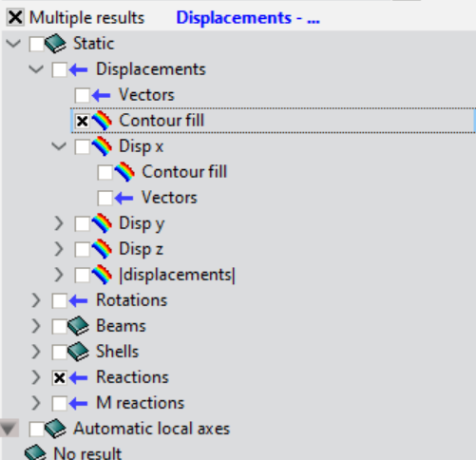Uncheck the Reactions checkbox
Viewport: 476px width, 460px height.
pyautogui.click(x=59, y=377)
